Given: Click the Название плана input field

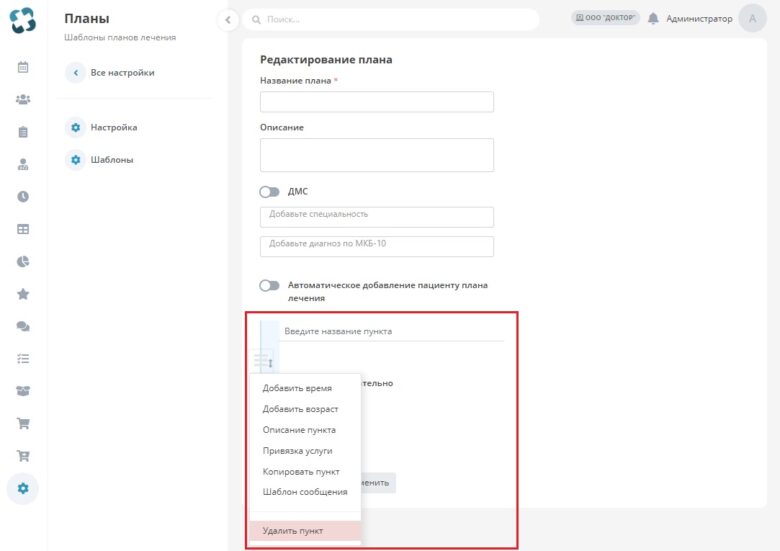Looking at the screenshot, I should tap(377, 101).
